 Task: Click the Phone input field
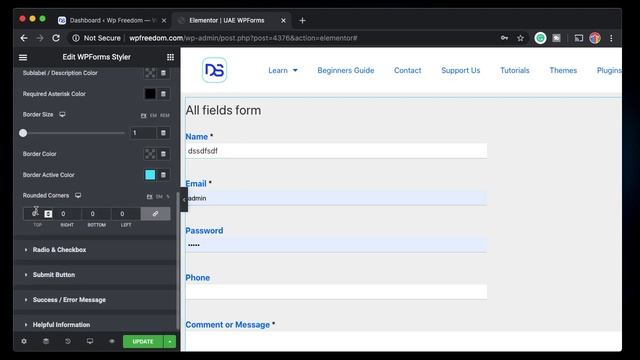click(x=336, y=292)
